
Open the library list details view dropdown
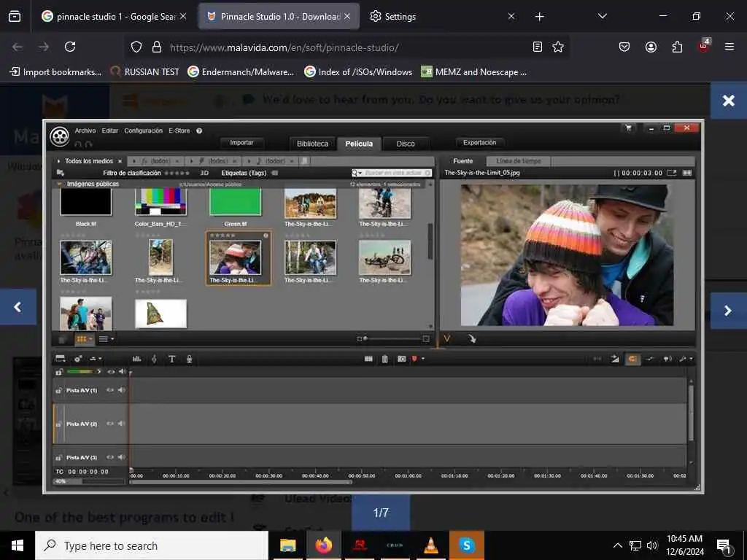click(106, 339)
